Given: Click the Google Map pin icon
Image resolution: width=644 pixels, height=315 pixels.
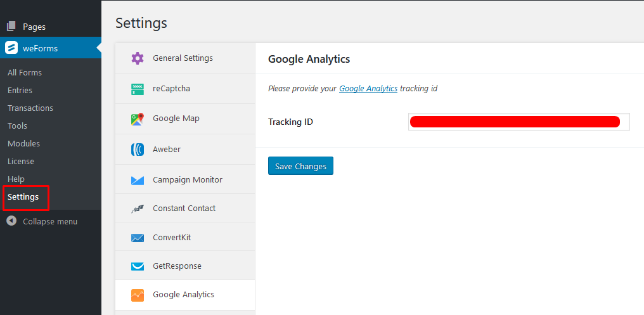Looking at the screenshot, I should click(138, 119).
